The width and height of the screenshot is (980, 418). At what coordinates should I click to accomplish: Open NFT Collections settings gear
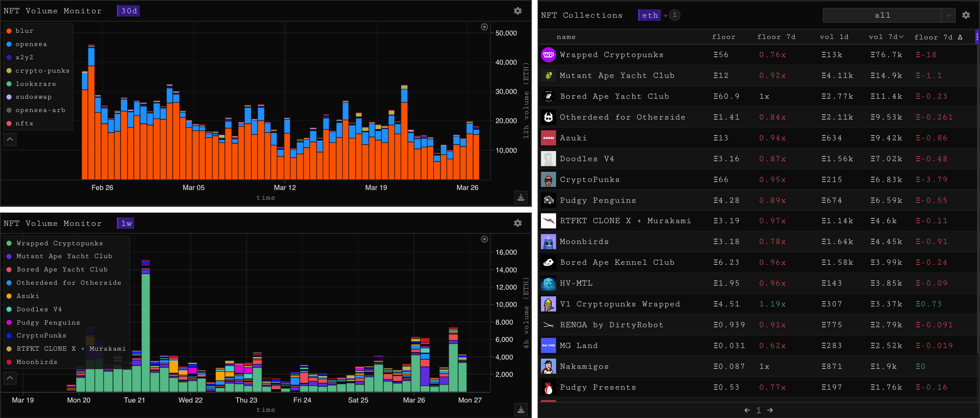click(966, 15)
